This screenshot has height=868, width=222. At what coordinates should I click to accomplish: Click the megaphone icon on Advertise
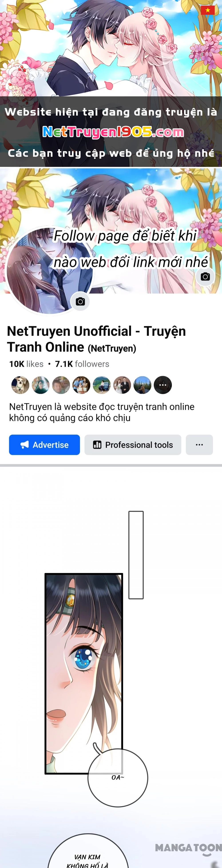[25, 445]
